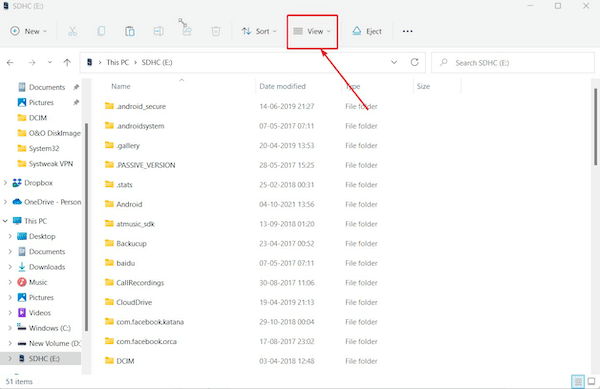Click the Documents folder icon under This PC
600x389 pixels.
click(22, 252)
